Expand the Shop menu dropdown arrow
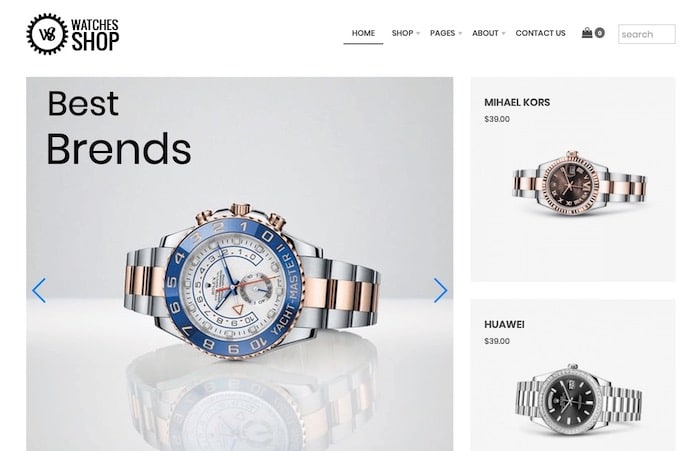700x451 pixels. 418,33
